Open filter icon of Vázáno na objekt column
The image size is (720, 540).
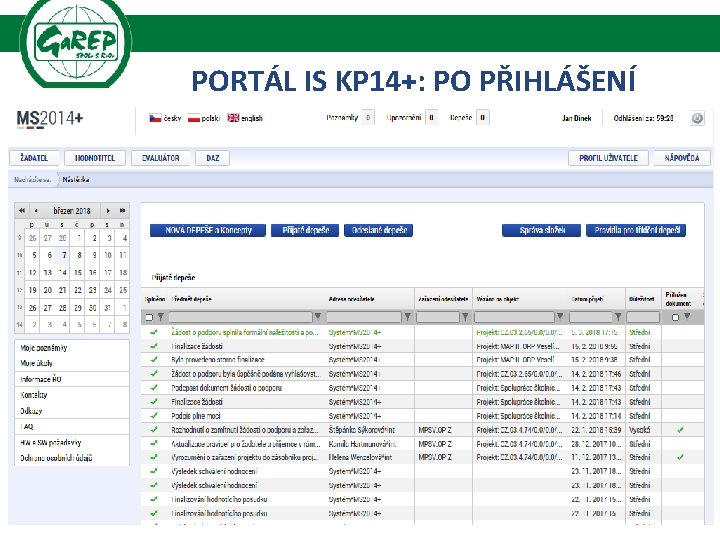[x=560, y=316]
